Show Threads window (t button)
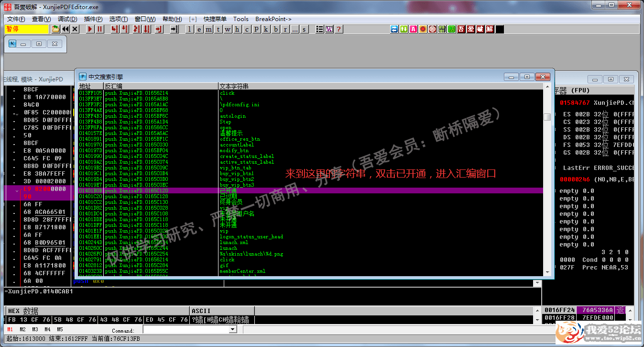The image size is (644, 347). 218,29
